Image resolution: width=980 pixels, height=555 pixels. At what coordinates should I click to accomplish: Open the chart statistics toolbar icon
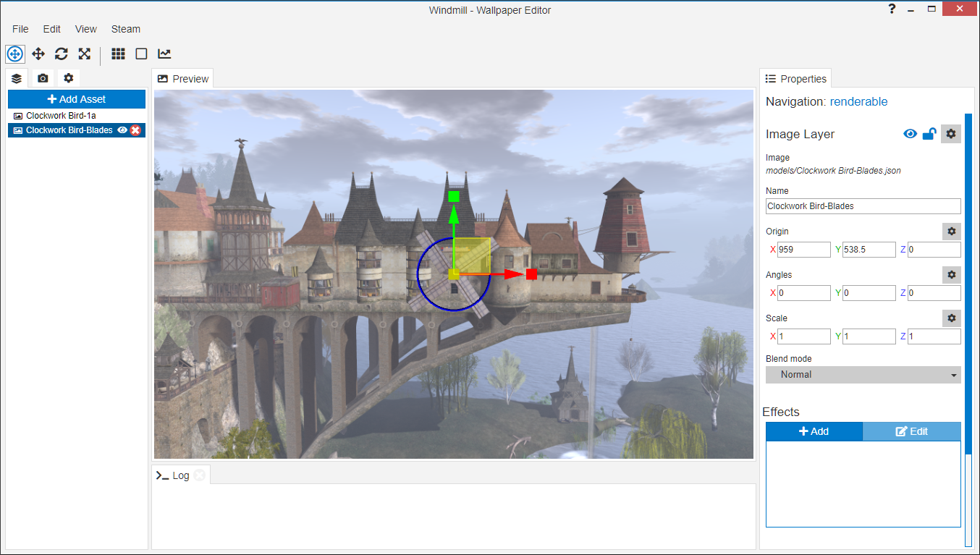[164, 54]
